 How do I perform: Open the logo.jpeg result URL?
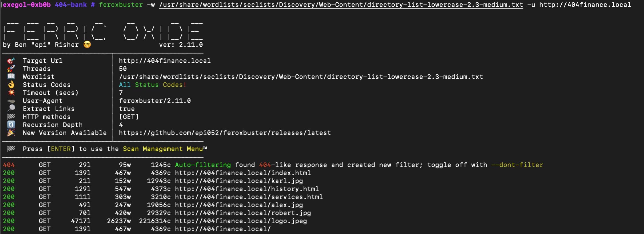coord(241,221)
